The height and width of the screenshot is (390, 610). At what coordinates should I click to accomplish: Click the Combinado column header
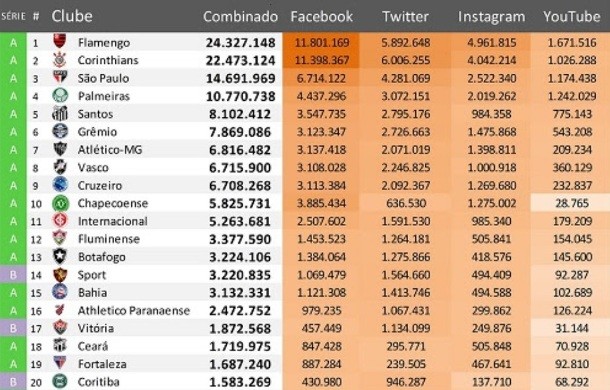(x=240, y=16)
